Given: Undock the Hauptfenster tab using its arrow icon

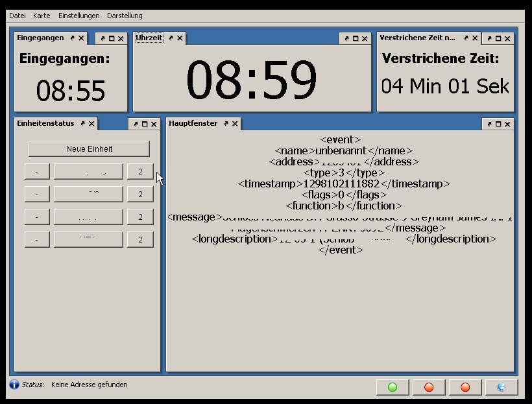Looking at the screenshot, I should coord(225,123).
